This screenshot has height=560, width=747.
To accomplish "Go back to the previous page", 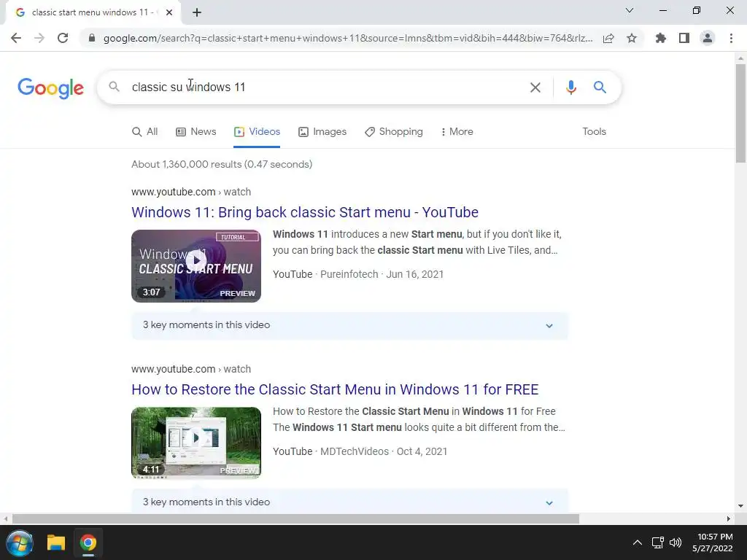I will coord(16,38).
